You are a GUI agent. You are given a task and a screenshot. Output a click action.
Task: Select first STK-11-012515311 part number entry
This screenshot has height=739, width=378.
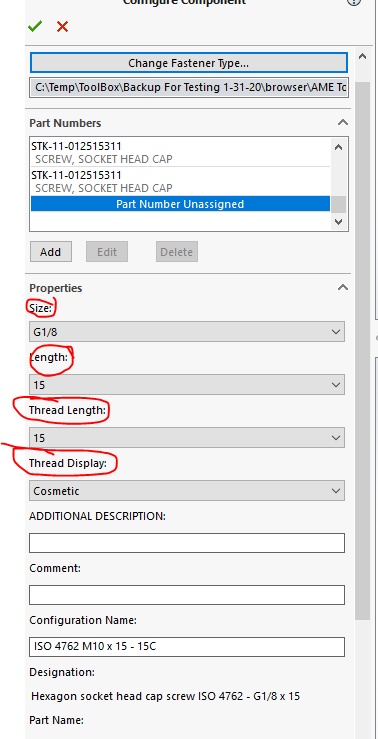click(x=180, y=152)
